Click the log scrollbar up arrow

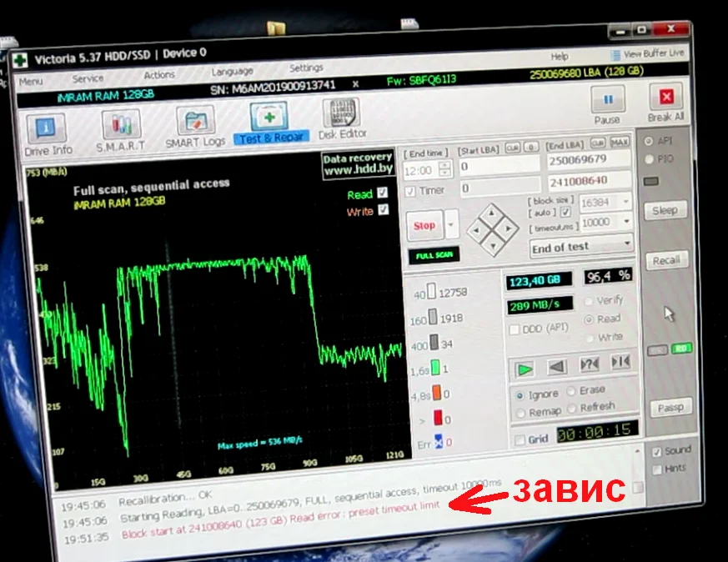pos(637,451)
